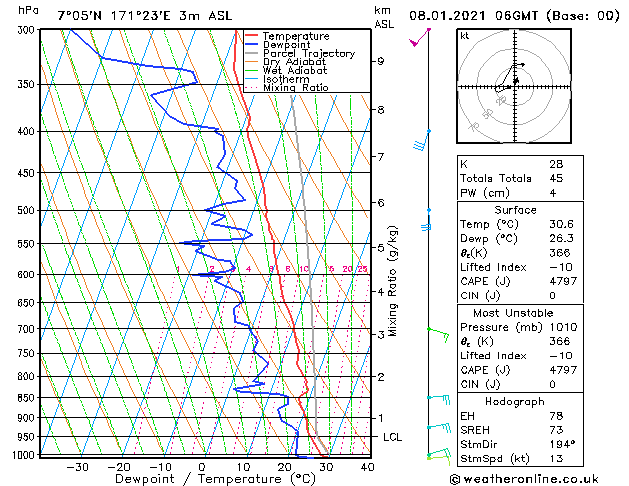Click the 40 temperature axis tick label
629x486 pixels.
[367, 467]
